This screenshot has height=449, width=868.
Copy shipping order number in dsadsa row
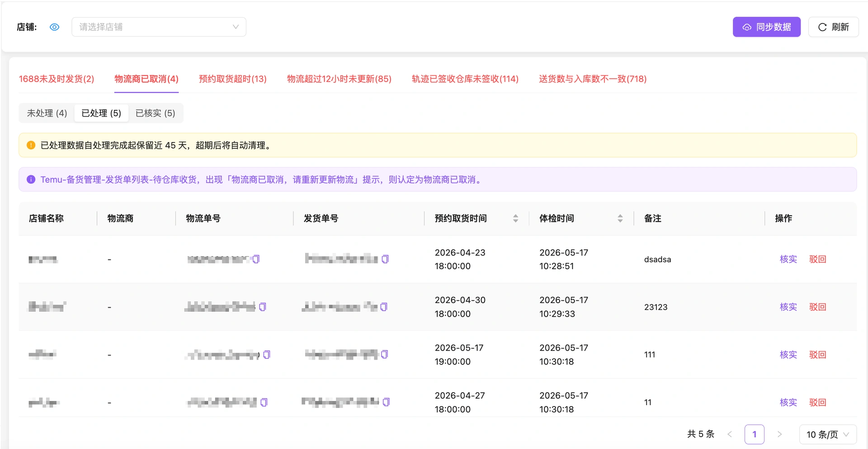pyautogui.click(x=385, y=259)
